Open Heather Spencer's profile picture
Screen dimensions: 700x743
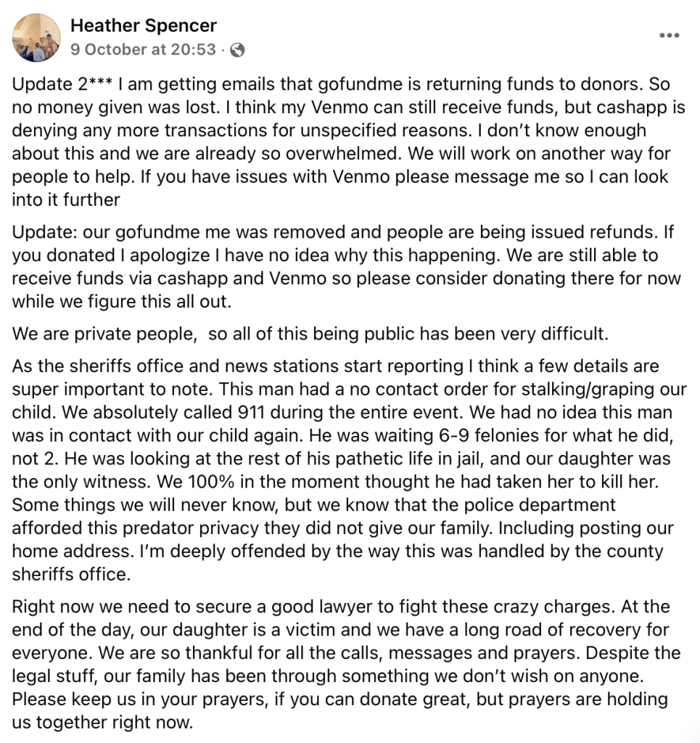(36, 37)
